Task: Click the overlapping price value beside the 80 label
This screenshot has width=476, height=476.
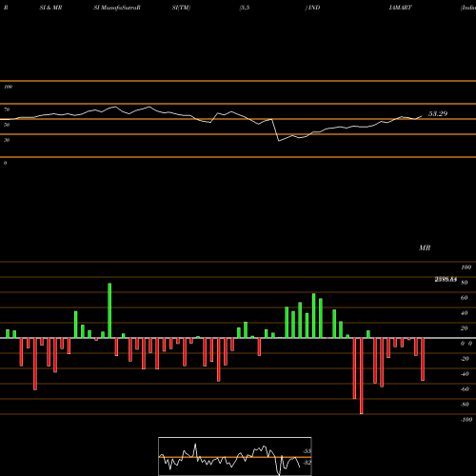Action: [x=446, y=280]
